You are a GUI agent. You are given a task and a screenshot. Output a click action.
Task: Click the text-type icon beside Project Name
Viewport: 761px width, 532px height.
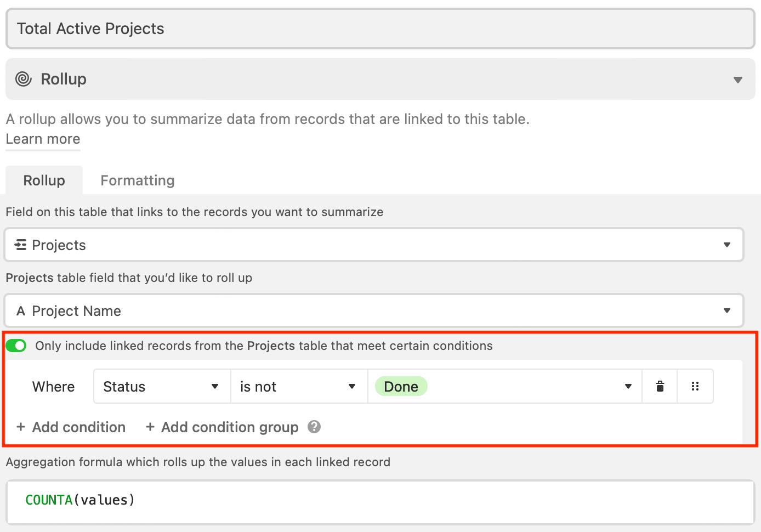click(21, 311)
